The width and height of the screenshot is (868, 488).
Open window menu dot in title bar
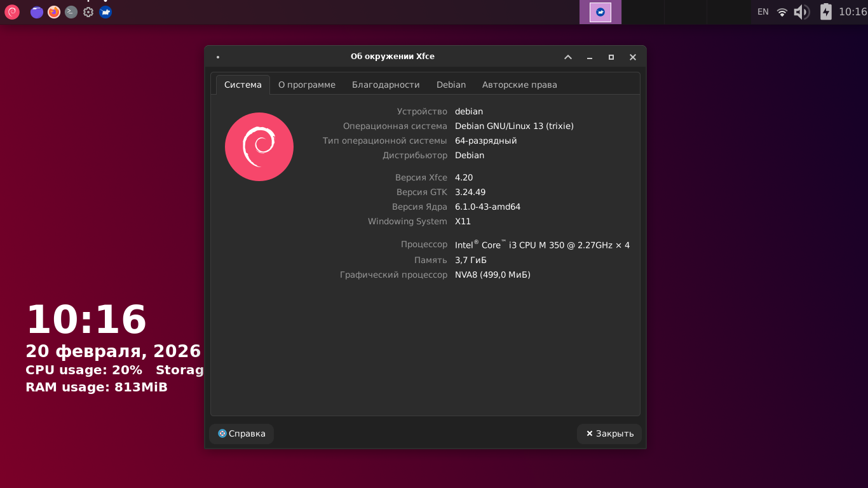tap(218, 57)
